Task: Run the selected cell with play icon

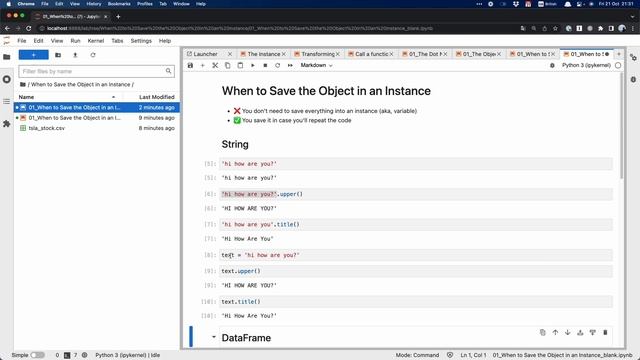Action: pyautogui.click(x=253, y=65)
